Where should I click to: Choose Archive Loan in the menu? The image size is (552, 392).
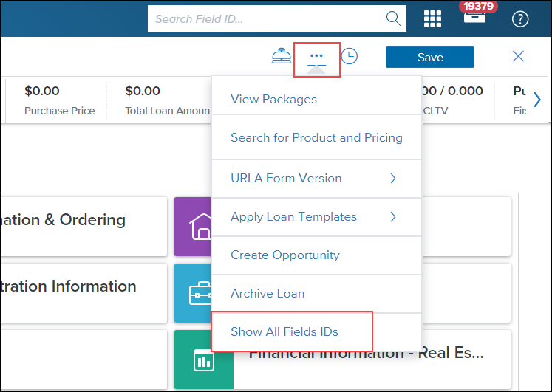point(316,294)
